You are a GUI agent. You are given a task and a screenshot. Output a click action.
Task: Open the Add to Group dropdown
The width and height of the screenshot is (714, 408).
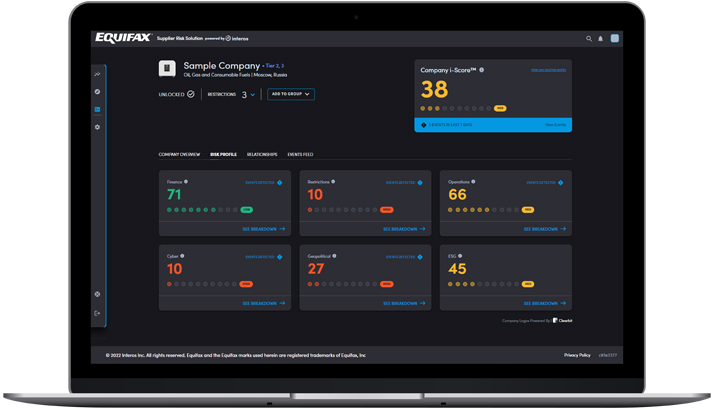pos(290,94)
